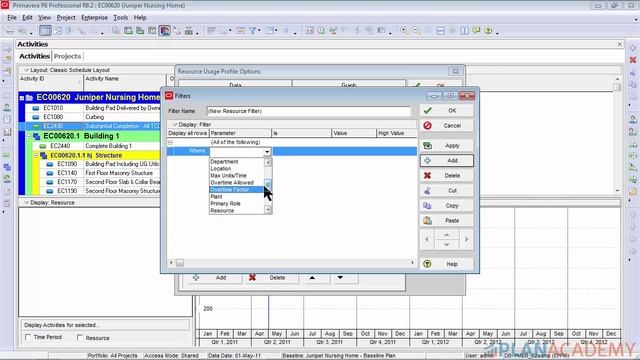Image resolution: width=640 pixels, height=360 pixels.
Task: Click the yellow speech bubble toolbar icon
Action: pos(476,31)
